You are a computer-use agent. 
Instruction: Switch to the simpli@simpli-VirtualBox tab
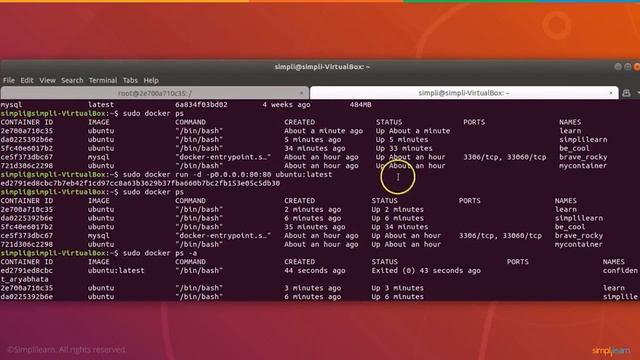tap(464, 93)
